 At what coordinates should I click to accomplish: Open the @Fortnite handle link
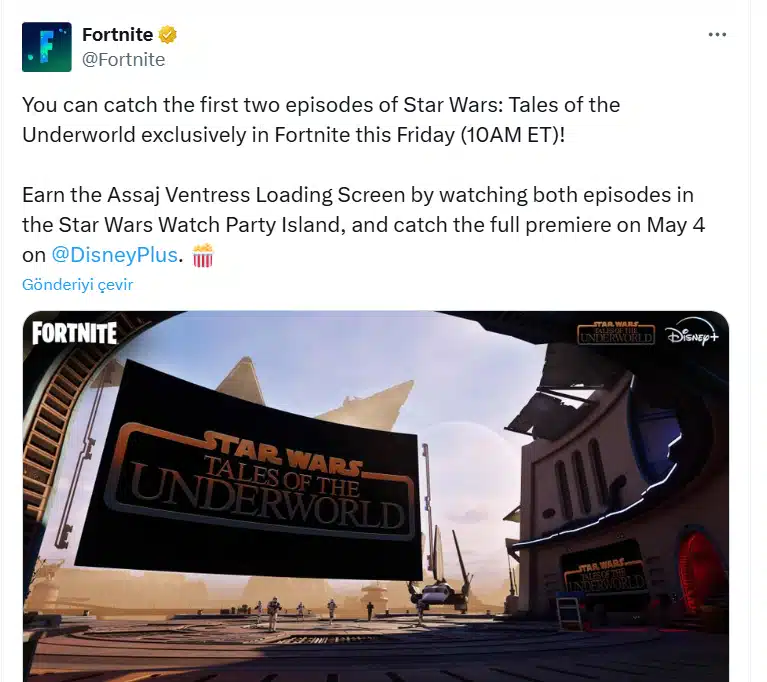pos(123,60)
